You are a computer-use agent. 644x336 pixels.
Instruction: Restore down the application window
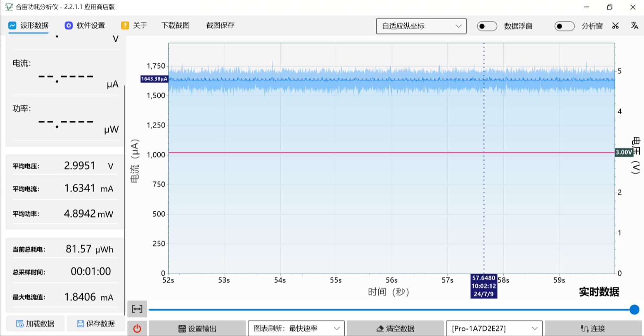(609, 7)
